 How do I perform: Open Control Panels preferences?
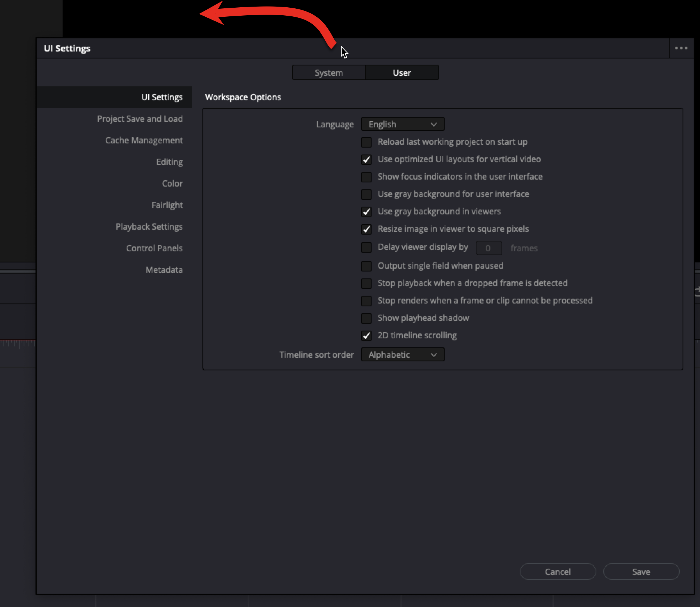154,248
